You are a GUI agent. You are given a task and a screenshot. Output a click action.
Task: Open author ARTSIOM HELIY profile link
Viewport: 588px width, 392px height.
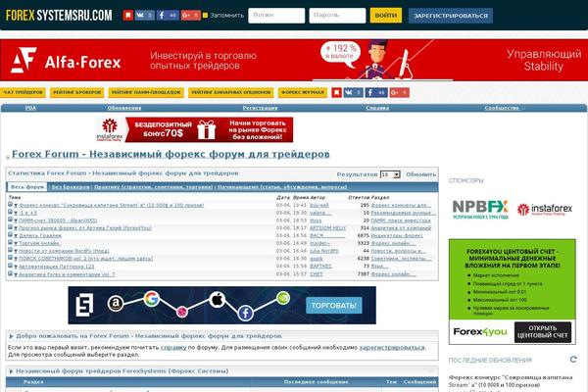pyautogui.click(x=327, y=228)
